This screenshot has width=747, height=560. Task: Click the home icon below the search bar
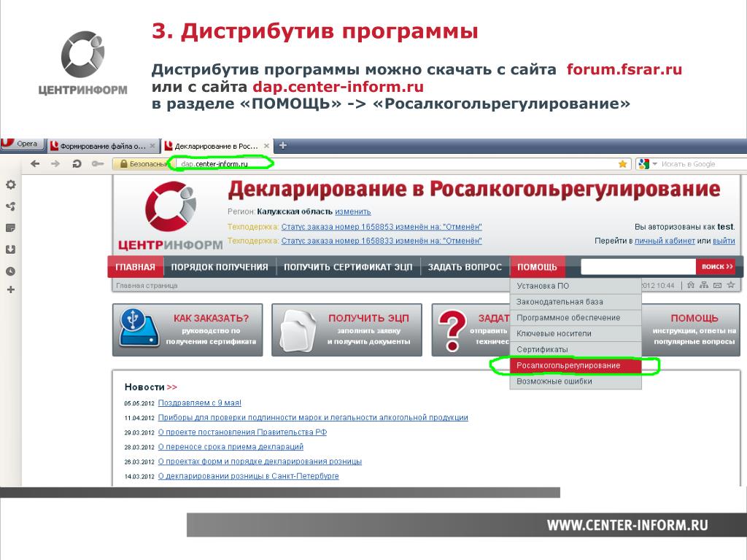coord(690,285)
